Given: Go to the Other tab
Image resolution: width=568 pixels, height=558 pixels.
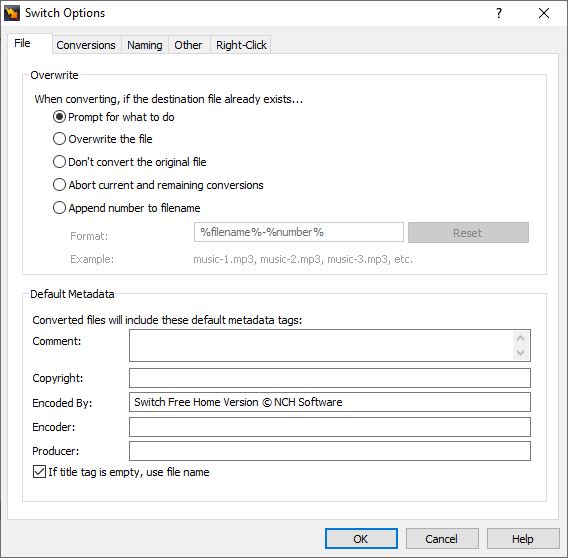Looking at the screenshot, I should (x=188, y=45).
